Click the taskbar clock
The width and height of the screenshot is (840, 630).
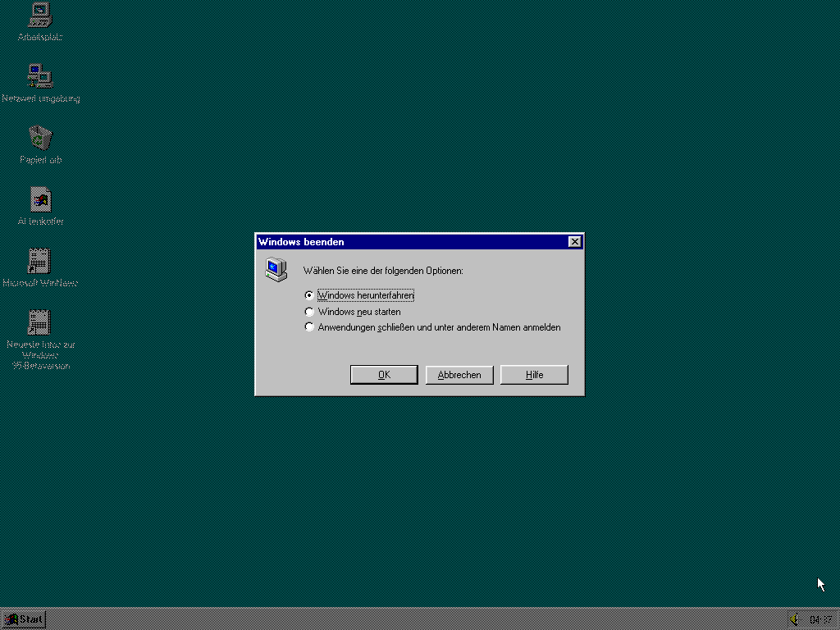click(x=820, y=620)
